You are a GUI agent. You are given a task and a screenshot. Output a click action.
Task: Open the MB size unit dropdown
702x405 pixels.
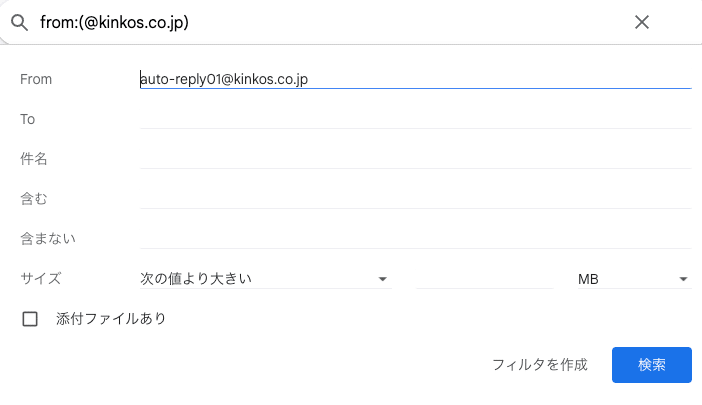point(634,279)
